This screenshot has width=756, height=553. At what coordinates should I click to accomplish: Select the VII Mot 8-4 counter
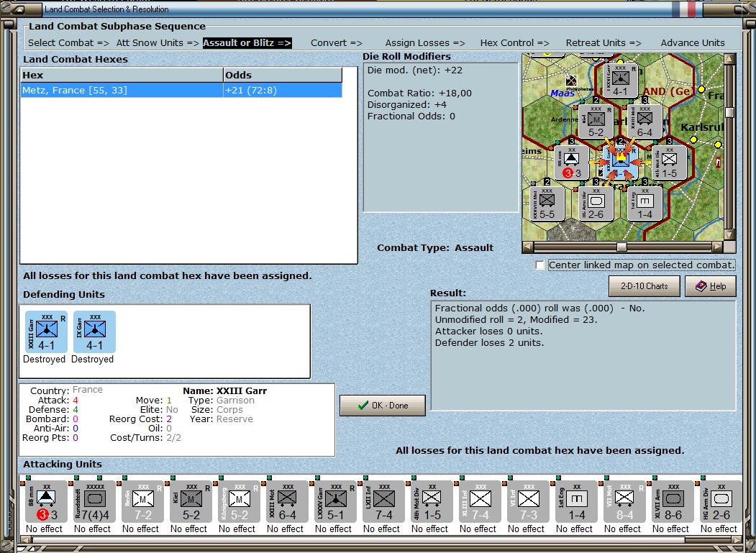tap(625, 501)
